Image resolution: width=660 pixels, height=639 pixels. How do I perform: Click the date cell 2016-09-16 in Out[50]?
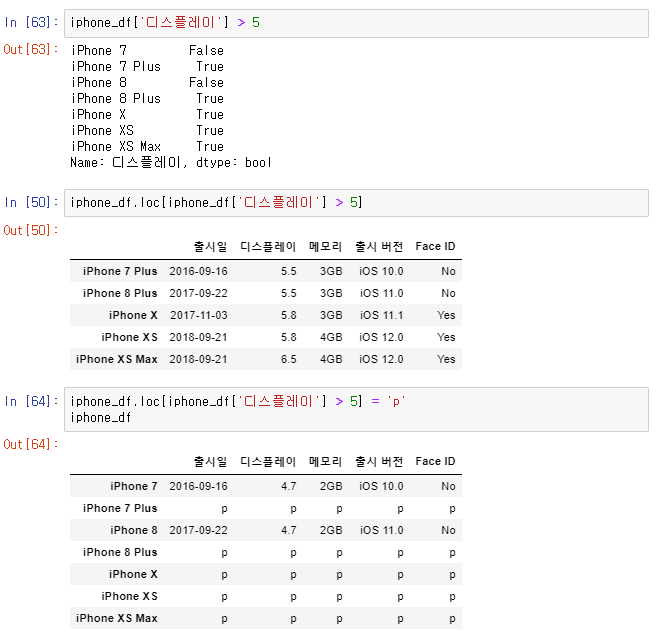(198, 271)
